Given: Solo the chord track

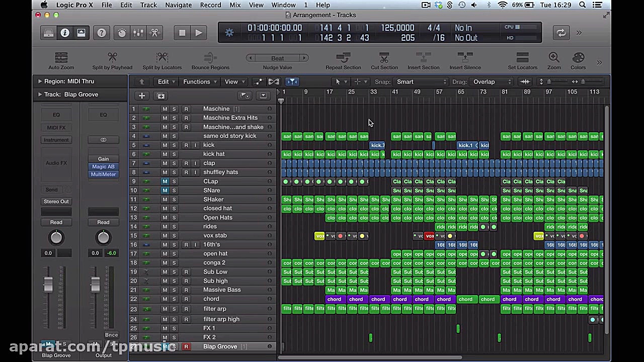Looking at the screenshot, I should click(x=174, y=299).
